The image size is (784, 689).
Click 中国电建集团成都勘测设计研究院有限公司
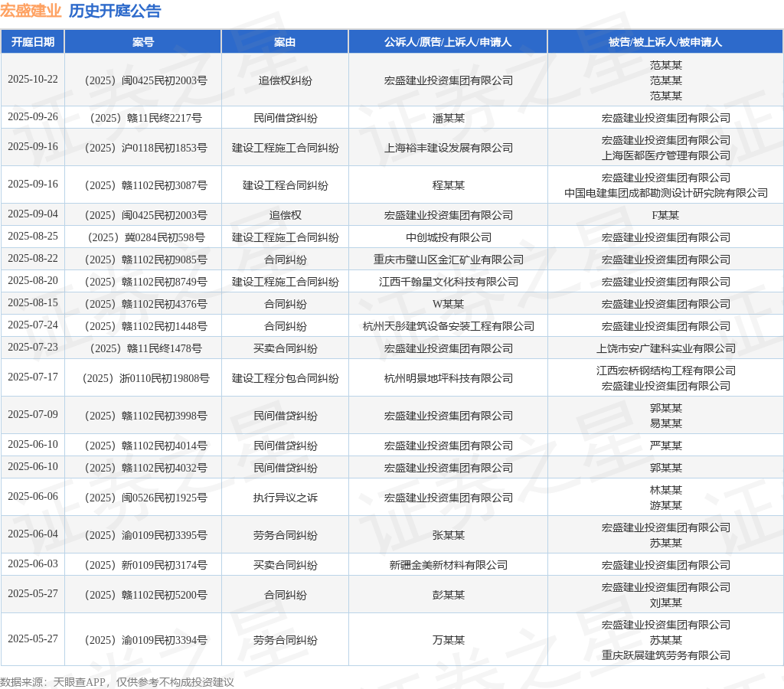pyautogui.click(x=666, y=193)
